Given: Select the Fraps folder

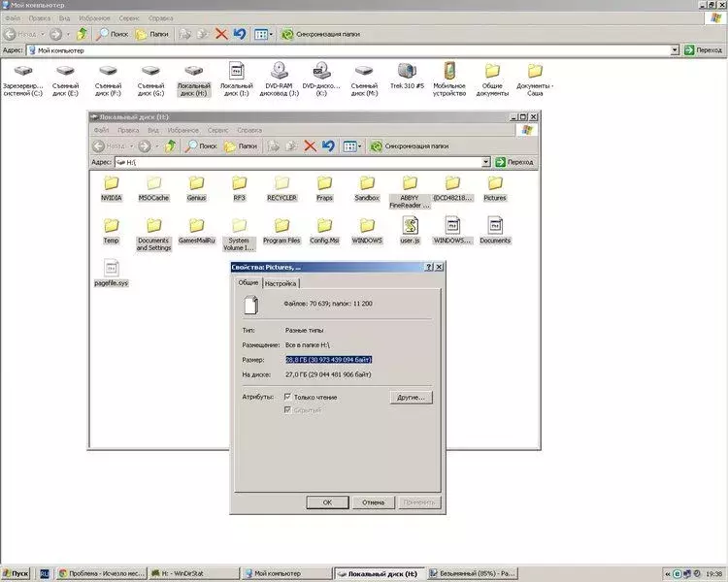Looking at the screenshot, I should tap(324, 189).
